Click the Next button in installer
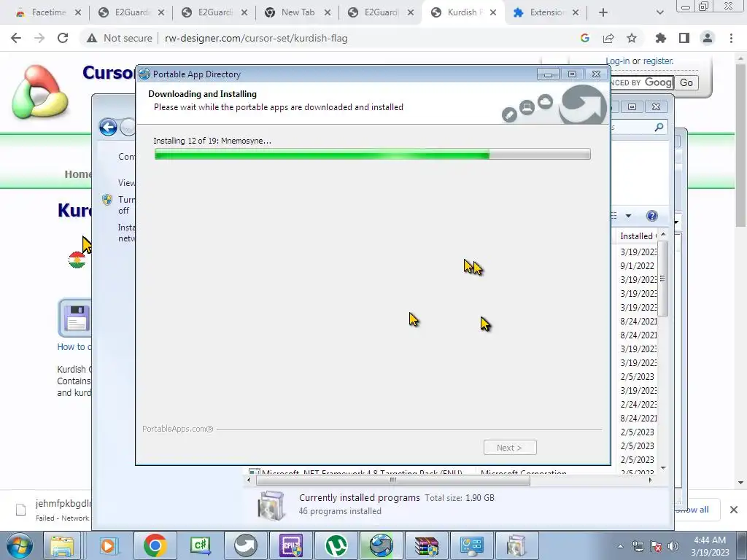Screen dimensions: 747x560 tap(510, 448)
